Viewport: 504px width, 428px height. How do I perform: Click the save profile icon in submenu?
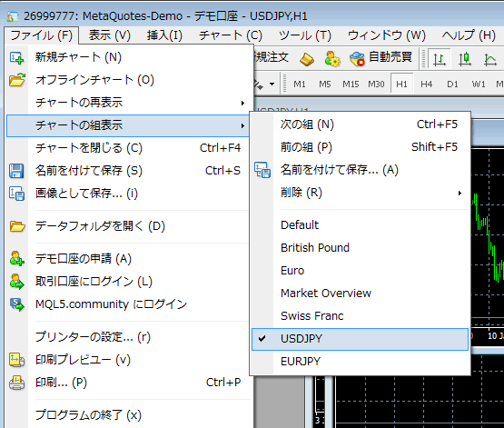(x=262, y=170)
